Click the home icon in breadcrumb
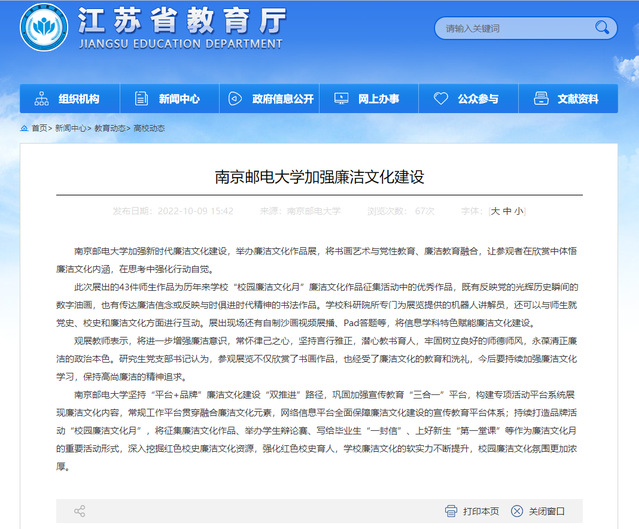639x529 pixels. tap(25, 129)
